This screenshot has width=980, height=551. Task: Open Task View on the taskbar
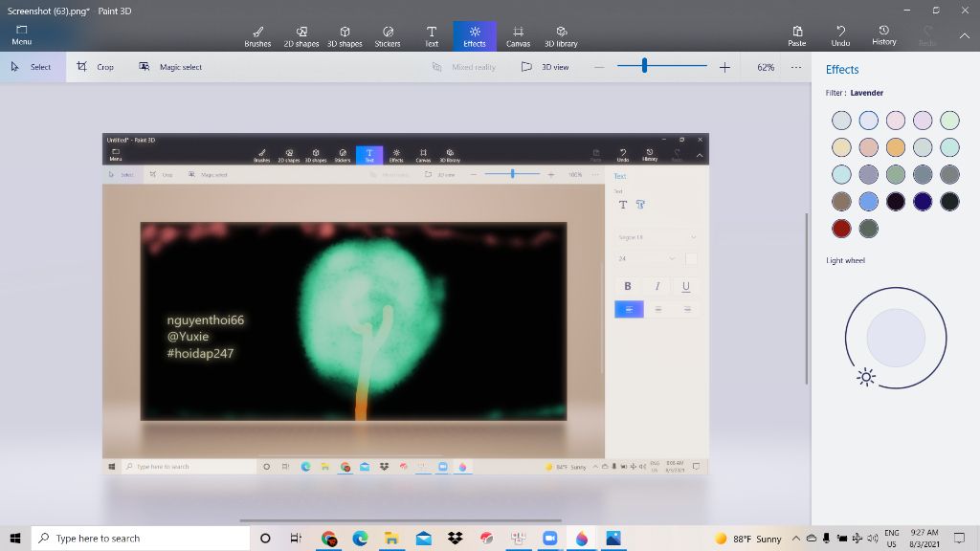click(x=296, y=538)
